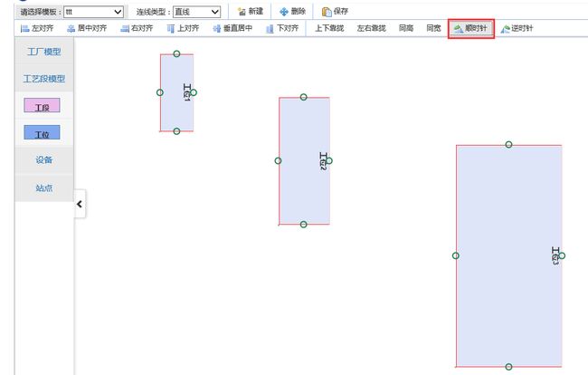Image resolution: width=588 pixels, height=375 pixels.
Task: Click the top connection point of 工位2
Action: tap(304, 97)
